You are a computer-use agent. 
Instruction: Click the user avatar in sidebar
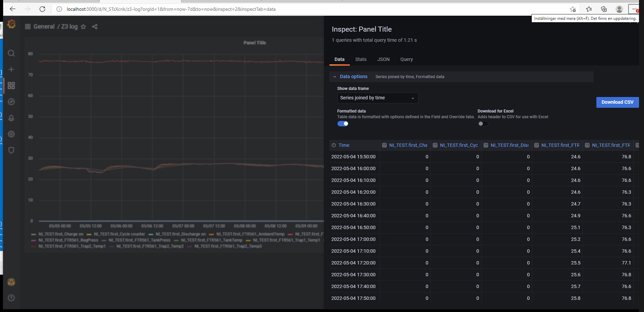tap(11, 282)
